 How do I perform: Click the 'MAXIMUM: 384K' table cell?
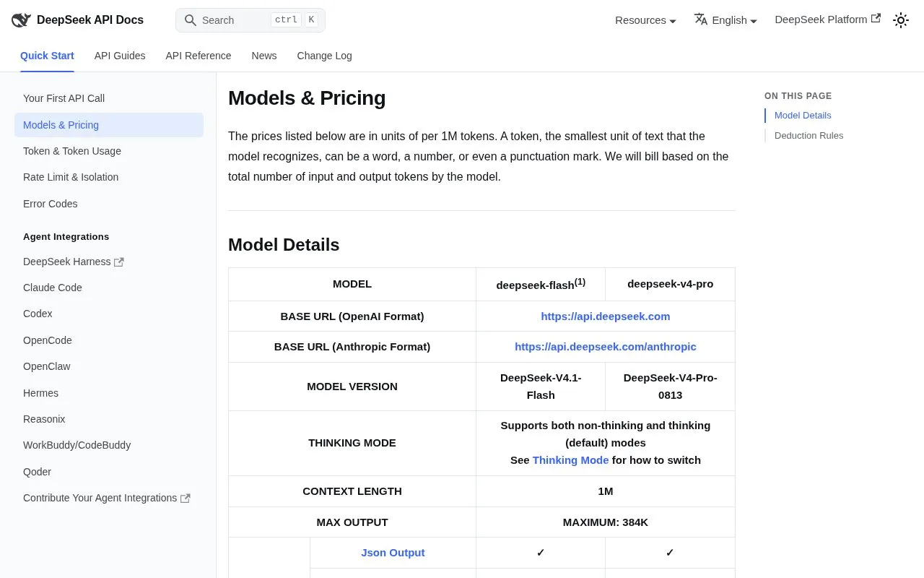click(x=606, y=522)
